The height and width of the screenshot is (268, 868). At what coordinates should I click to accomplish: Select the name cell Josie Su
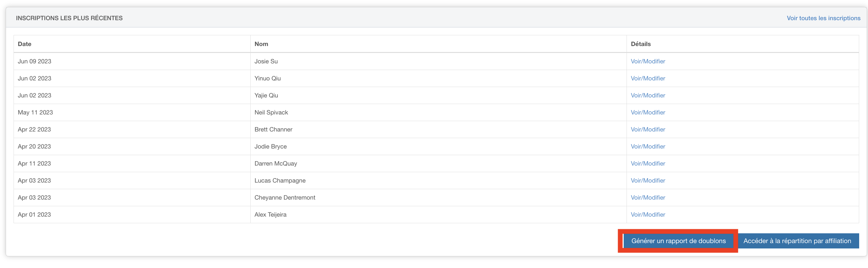[x=266, y=61]
